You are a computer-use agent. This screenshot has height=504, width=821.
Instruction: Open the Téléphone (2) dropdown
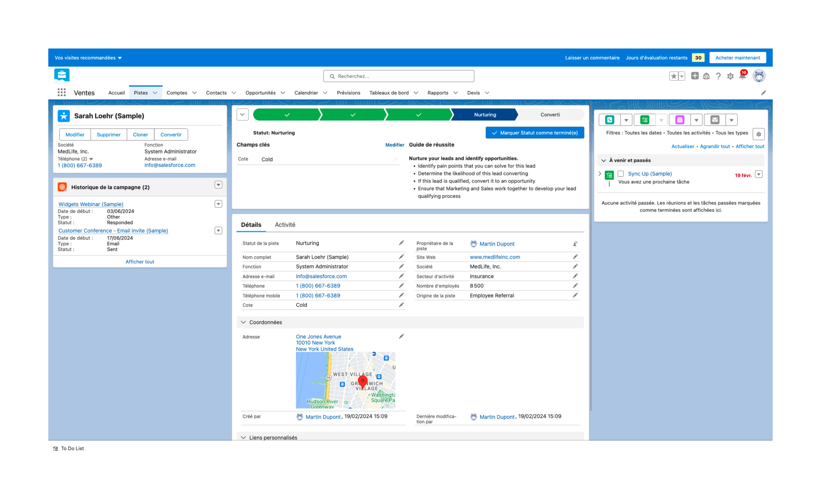click(x=91, y=159)
